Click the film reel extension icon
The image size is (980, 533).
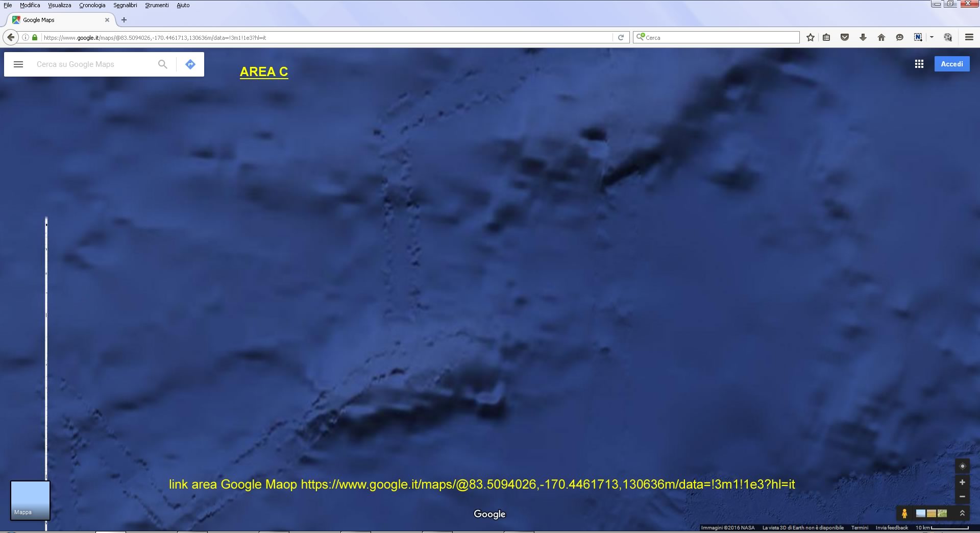948,37
